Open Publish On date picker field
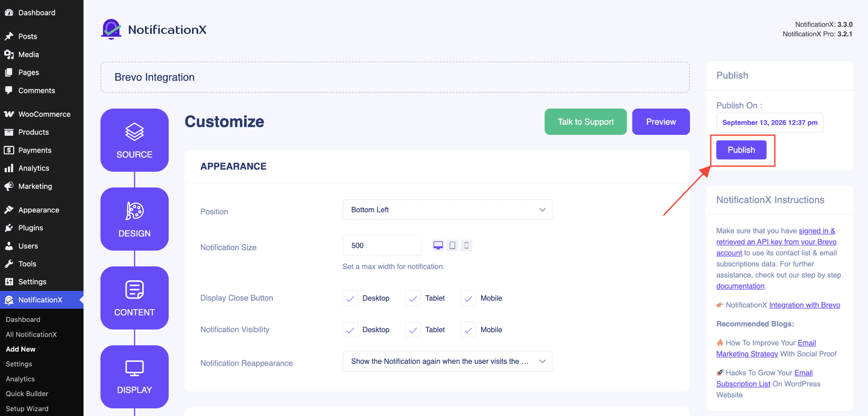 (x=770, y=123)
